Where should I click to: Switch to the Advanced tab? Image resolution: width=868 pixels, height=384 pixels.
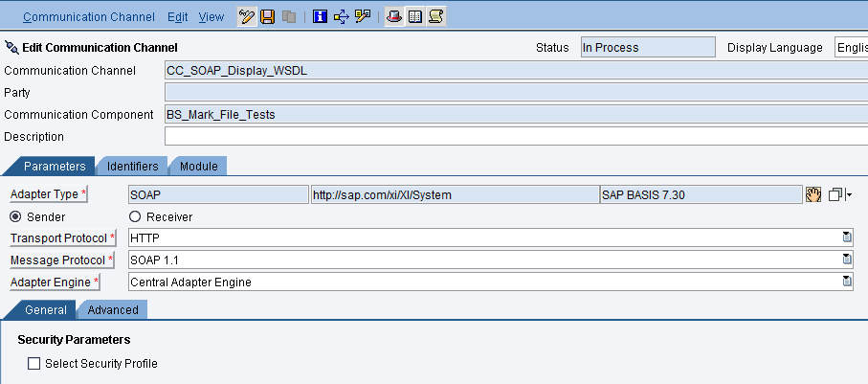pos(113,309)
